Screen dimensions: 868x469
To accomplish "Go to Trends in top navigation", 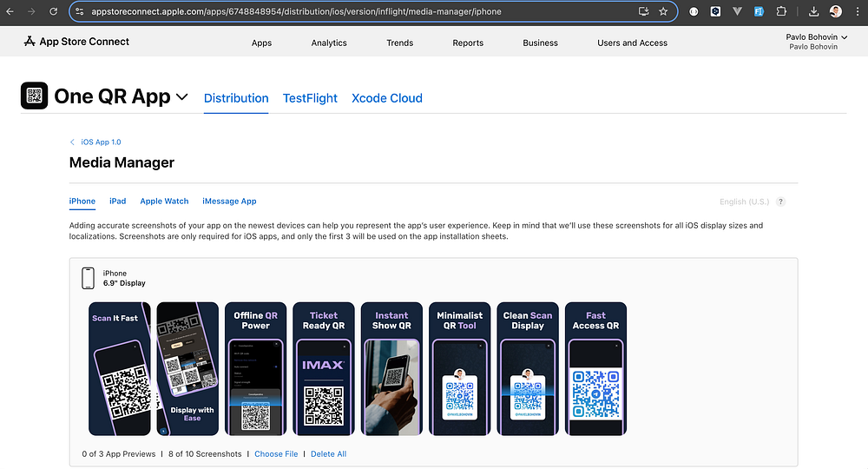I will 399,43.
